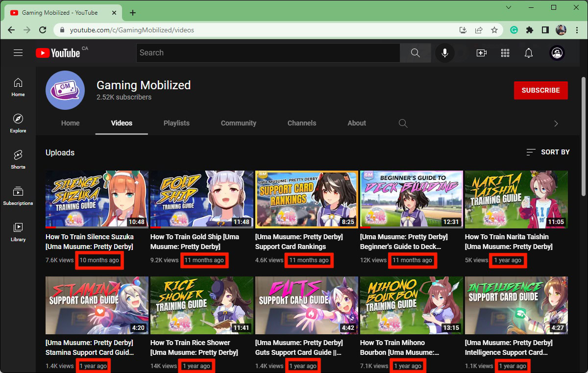
Task: Open Support Card Rankings video title
Action: 299,242
